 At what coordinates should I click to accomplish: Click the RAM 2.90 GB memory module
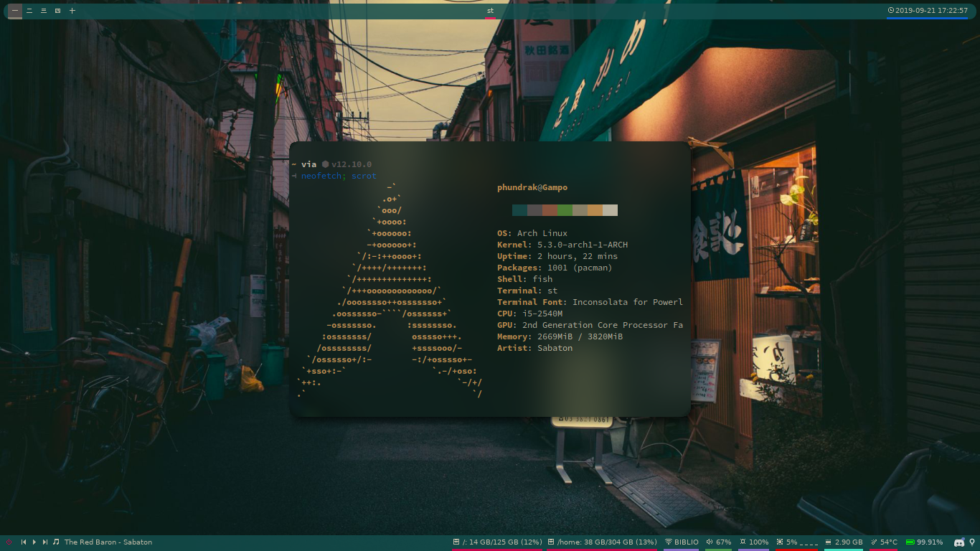tap(844, 542)
